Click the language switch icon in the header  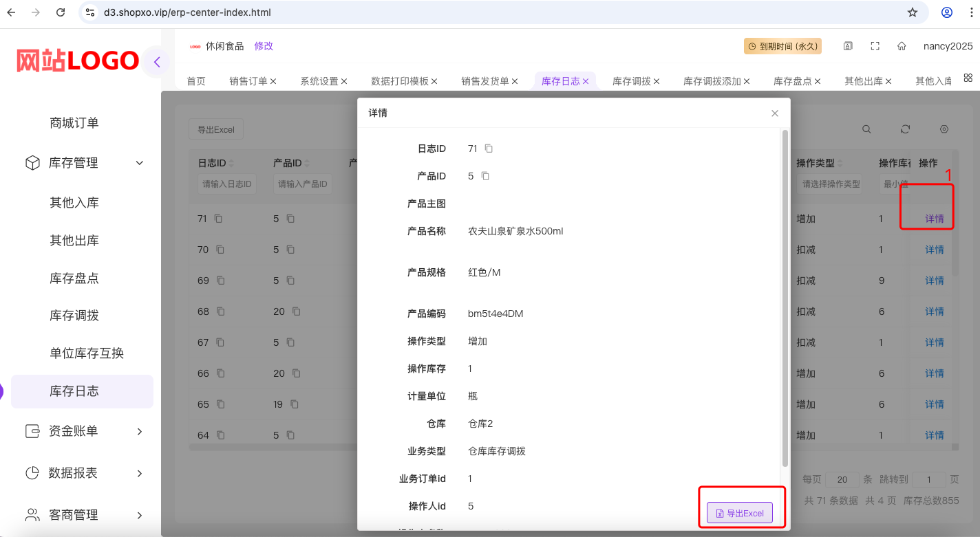click(x=848, y=45)
